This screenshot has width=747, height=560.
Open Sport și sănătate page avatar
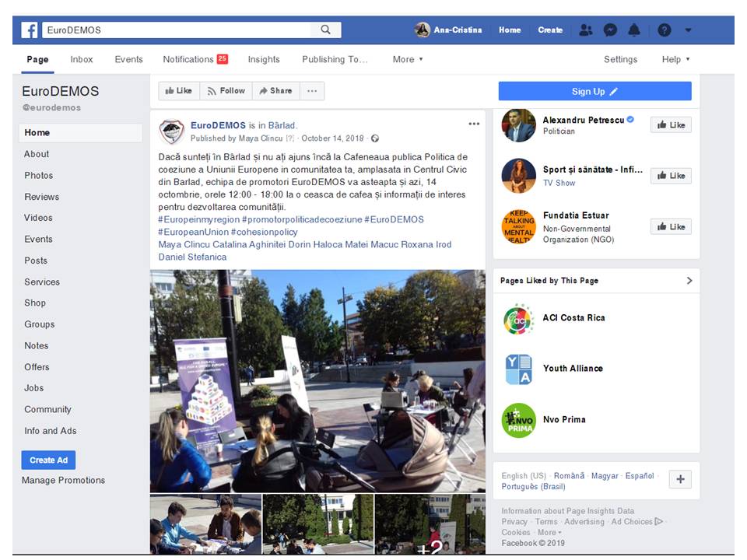coord(519,176)
